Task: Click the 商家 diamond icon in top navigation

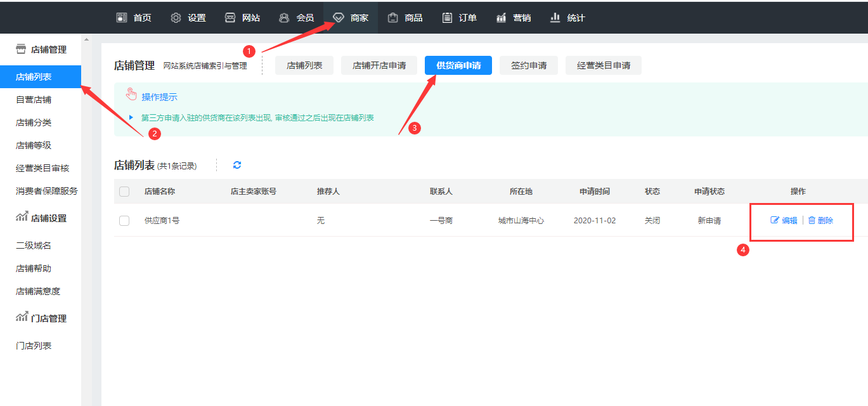Action: click(x=339, y=18)
